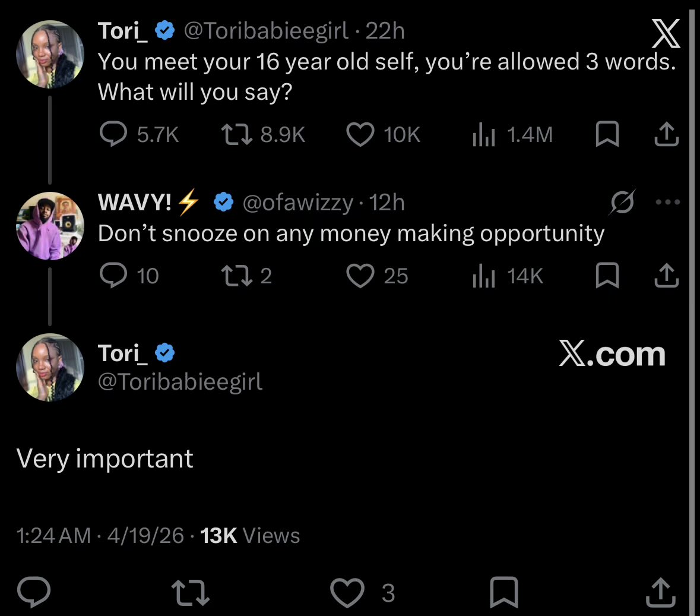Image resolution: width=700 pixels, height=616 pixels.
Task: Repost WAVY!'s tweet with 2 reposts
Action: [x=237, y=276]
